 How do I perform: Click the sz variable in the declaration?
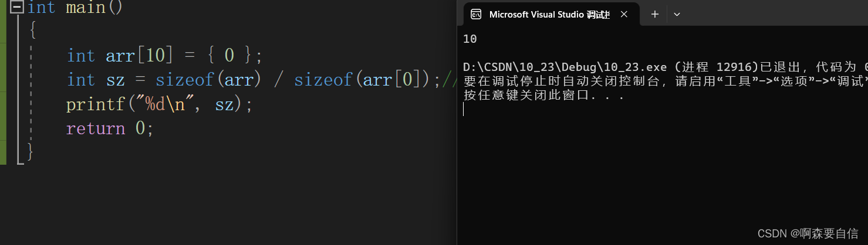tap(115, 81)
